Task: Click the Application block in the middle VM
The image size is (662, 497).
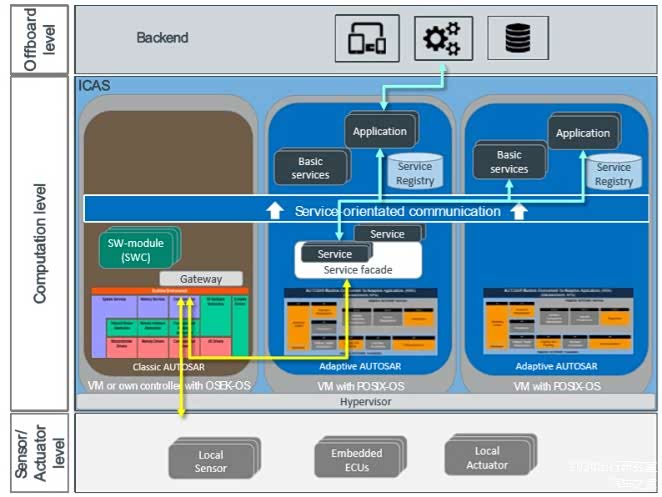Action: pos(379,132)
